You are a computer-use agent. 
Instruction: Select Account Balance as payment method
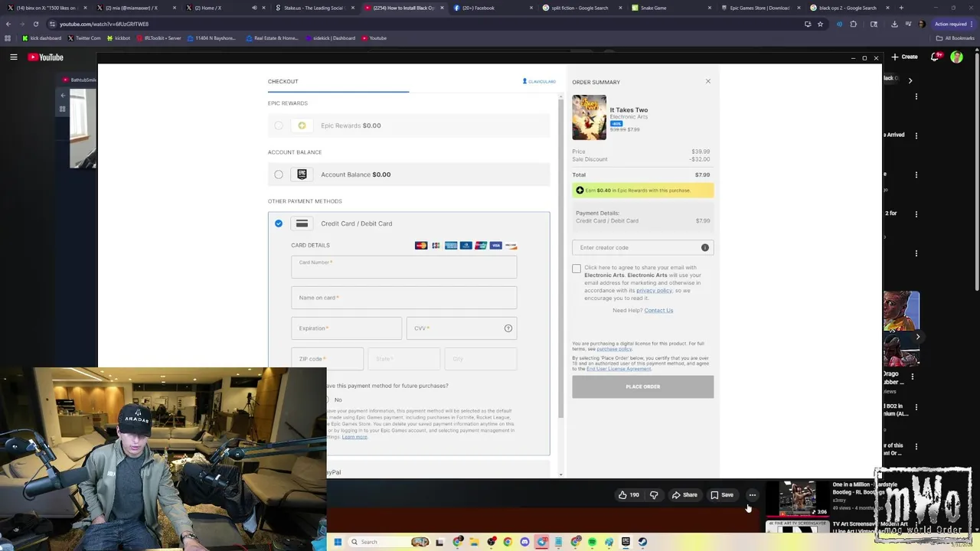point(279,174)
